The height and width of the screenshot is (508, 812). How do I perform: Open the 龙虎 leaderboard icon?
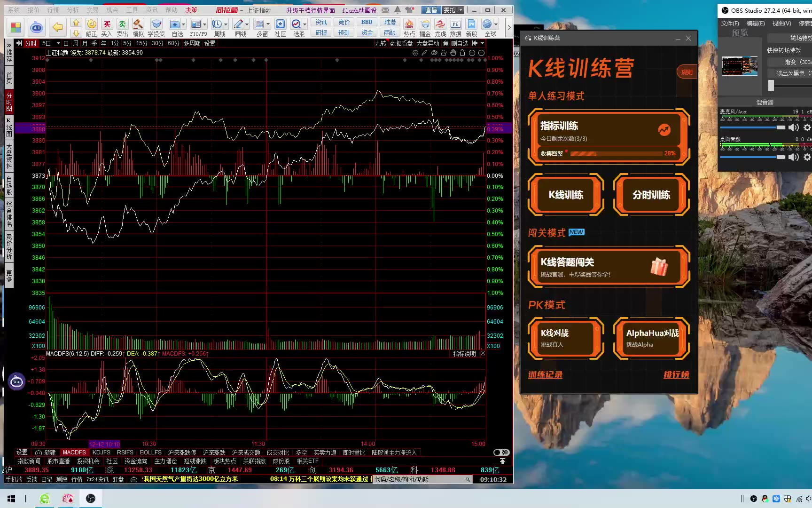coord(440,25)
